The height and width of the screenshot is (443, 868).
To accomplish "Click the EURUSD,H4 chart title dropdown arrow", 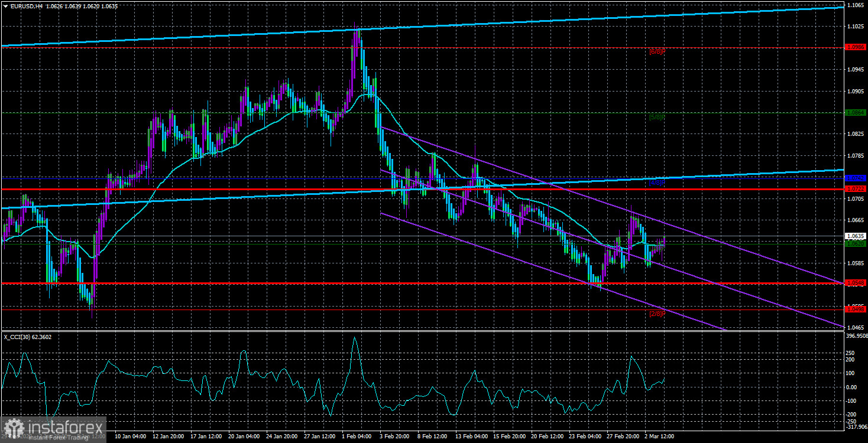I will coord(5,5).
